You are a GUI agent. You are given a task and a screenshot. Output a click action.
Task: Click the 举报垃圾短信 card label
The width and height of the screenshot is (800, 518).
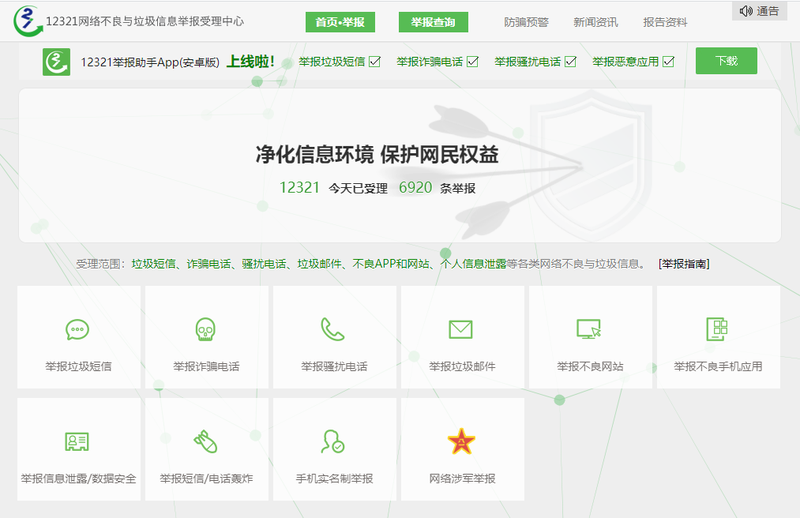78,366
